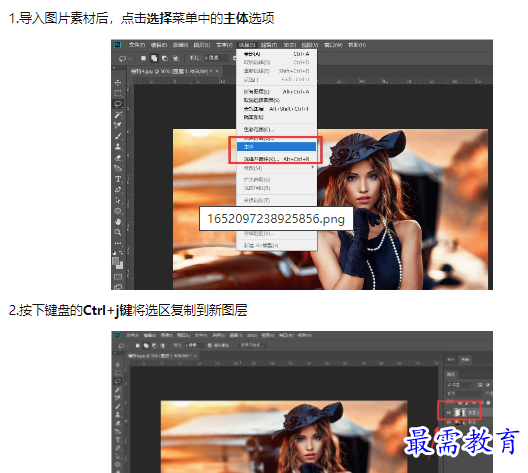Select Path Selection arrow tool in first screenshot
This screenshot has height=473, width=528.
pos(118,201)
